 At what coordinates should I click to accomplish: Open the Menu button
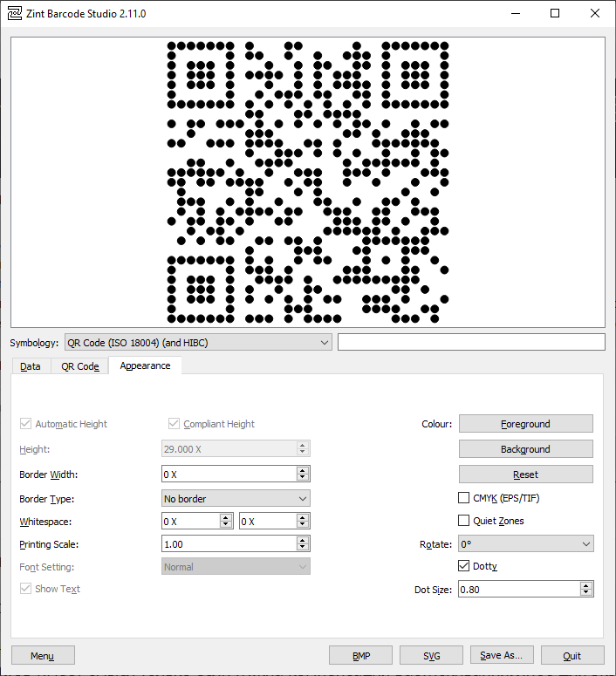[x=43, y=655]
